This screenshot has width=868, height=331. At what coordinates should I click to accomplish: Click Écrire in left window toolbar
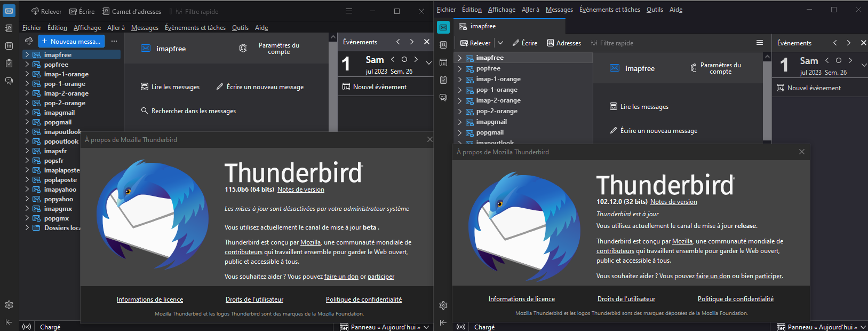[82, 11]
